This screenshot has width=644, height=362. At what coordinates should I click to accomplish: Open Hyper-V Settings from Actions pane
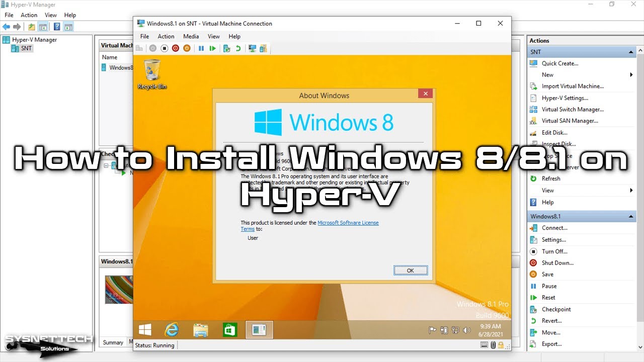pyautogui.click(x=565, y=98)
